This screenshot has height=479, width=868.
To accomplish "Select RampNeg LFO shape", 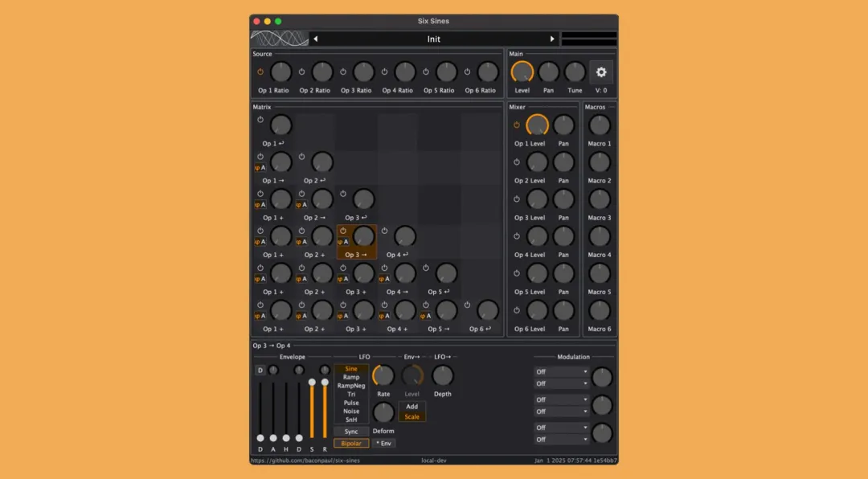I will point(351,386).
